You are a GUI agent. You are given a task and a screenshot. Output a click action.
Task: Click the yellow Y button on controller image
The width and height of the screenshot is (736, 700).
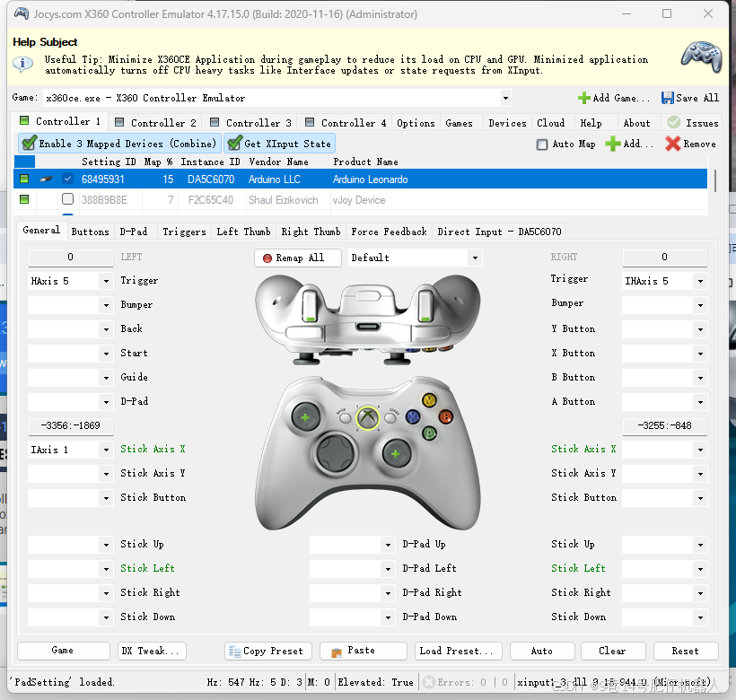pyautogui.click(x=429, y=400)
